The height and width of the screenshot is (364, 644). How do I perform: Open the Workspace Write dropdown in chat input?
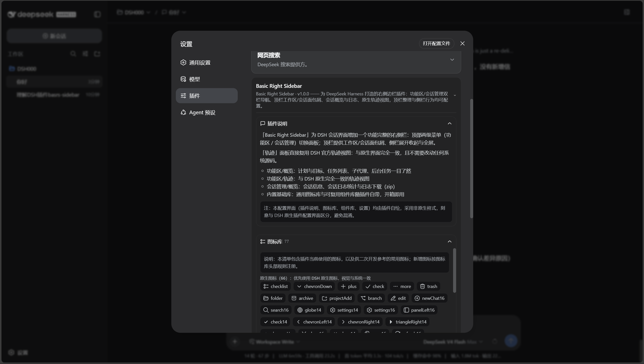coord(275,342)
